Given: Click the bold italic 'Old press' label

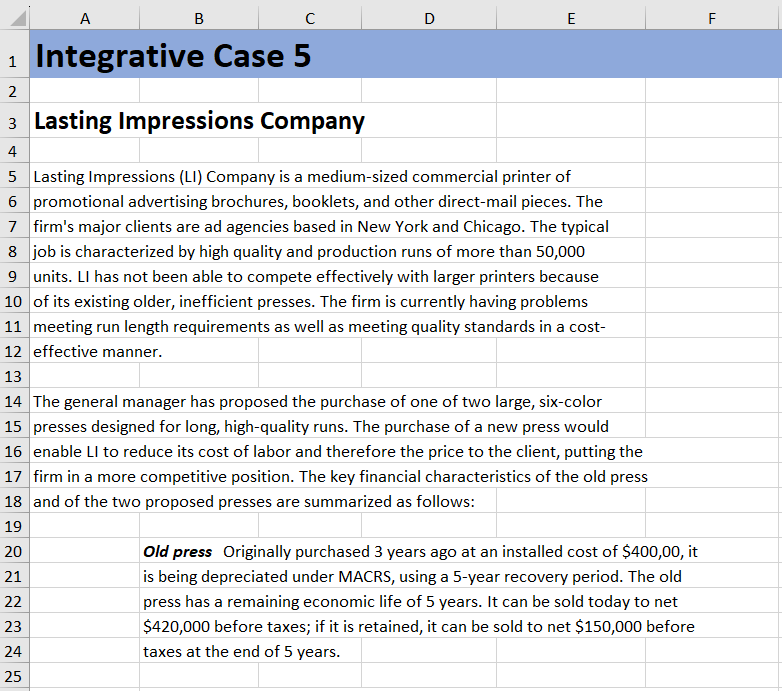Looking at the screenshot, I should [x=178, y=551].
